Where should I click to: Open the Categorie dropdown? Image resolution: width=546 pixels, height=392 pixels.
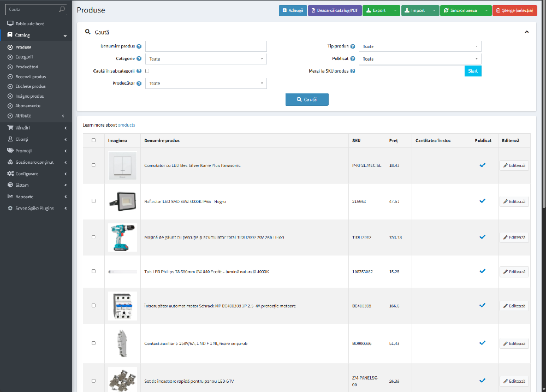click(x=205, y=58)
